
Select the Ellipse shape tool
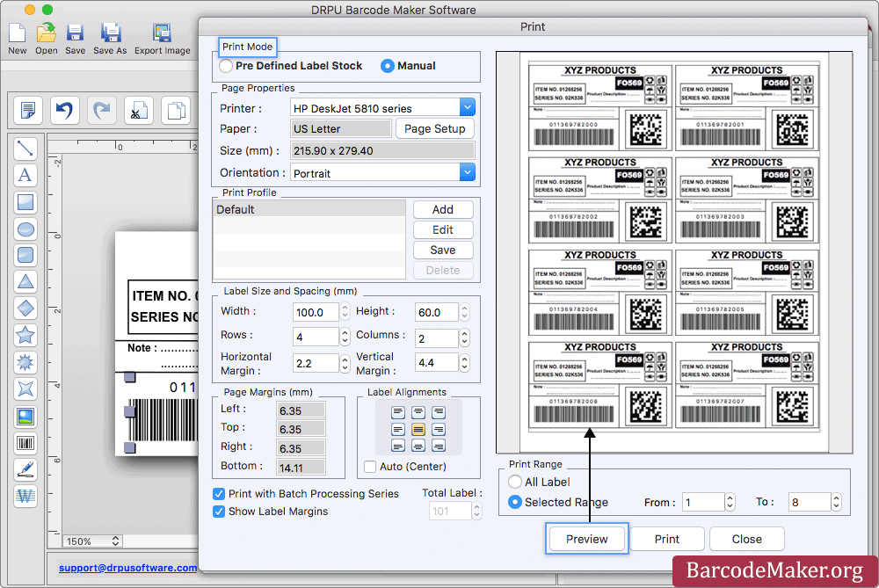coord(25,229)
